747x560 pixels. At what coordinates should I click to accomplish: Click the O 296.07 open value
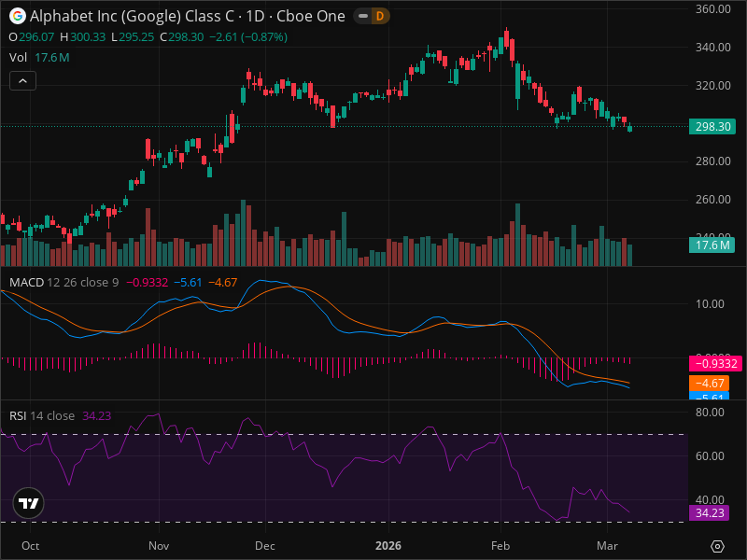[x=32, y=37]
